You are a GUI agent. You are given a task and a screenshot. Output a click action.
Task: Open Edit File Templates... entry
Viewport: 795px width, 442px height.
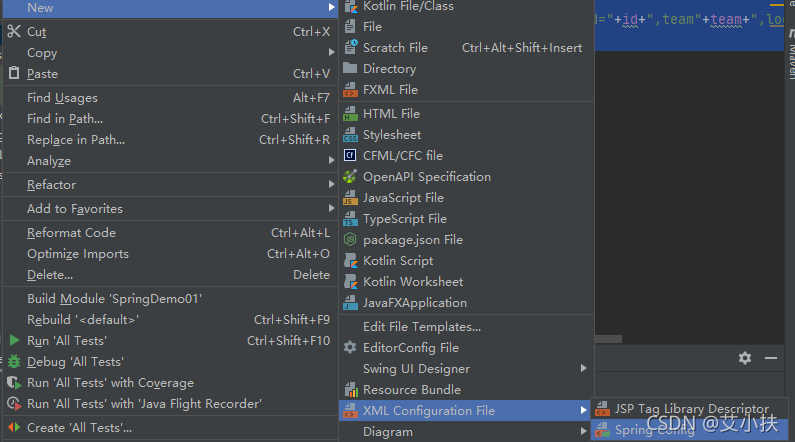click(466, 326)
